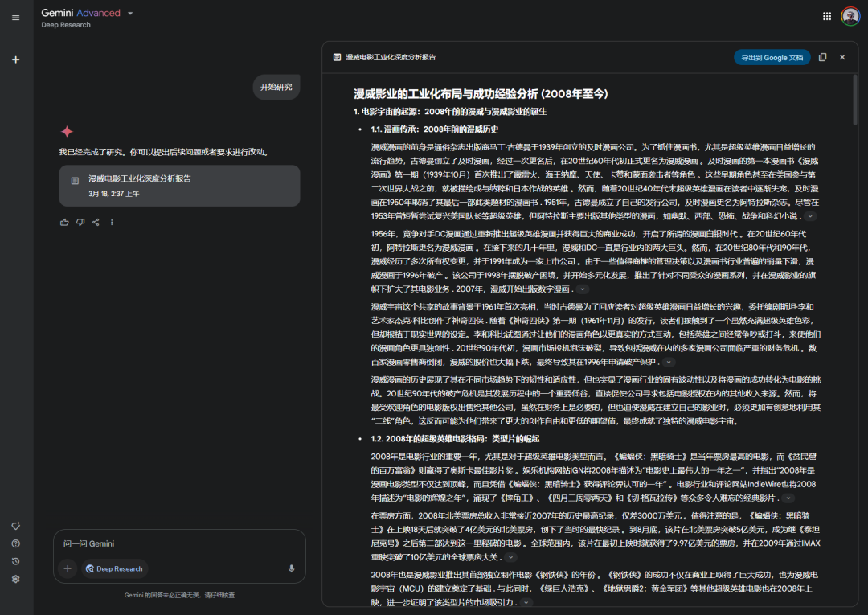This screenshot has height=615, width=868.
Task: Click the 开始研究 message bubble
Action: (276, 87)
